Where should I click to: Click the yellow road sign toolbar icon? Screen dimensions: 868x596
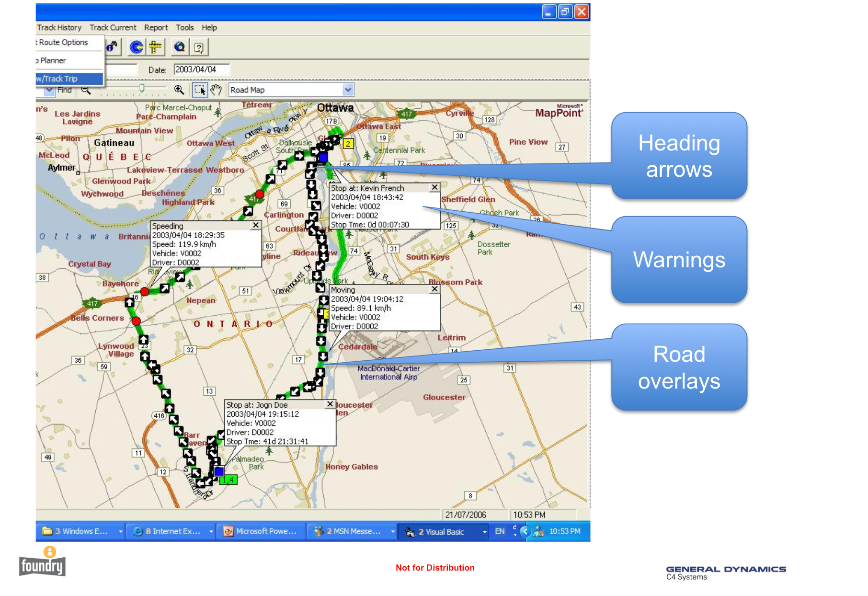click(x=155, y=47)
